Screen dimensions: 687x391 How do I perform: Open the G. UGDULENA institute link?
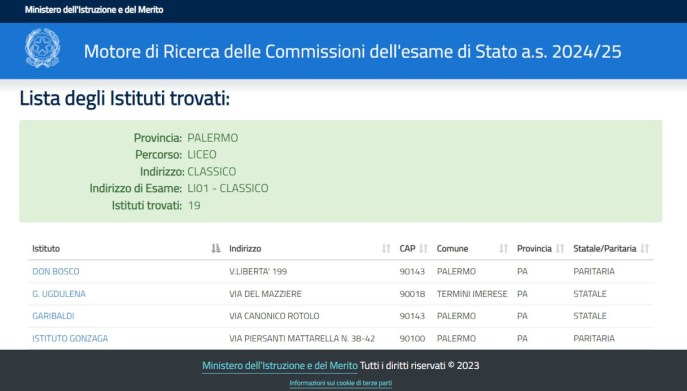point(59,294)
